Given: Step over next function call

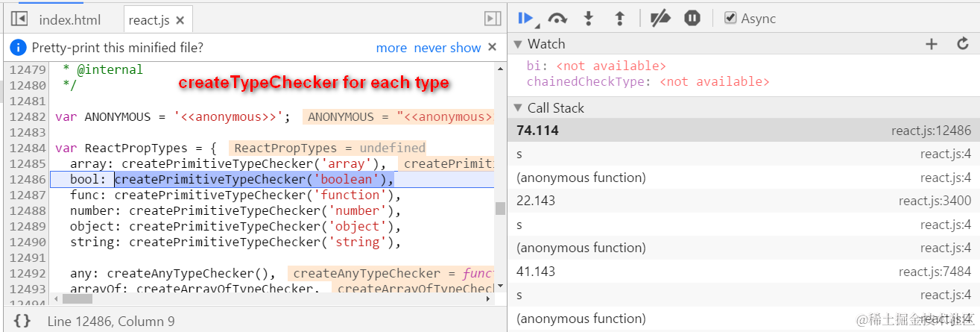Looking at the screenshot, I should tap(557, 19).
